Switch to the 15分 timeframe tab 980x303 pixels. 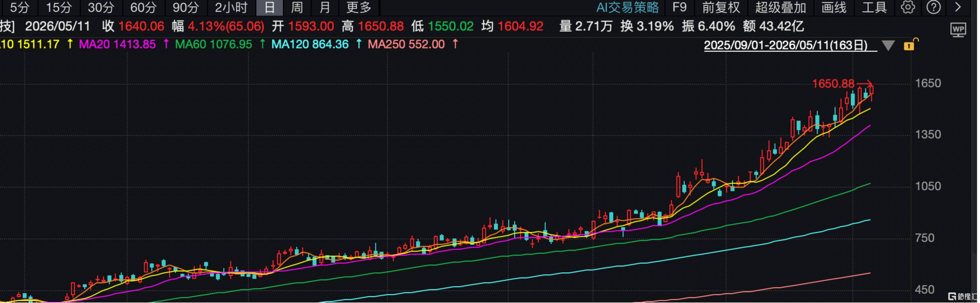click(x=59, y=7)
